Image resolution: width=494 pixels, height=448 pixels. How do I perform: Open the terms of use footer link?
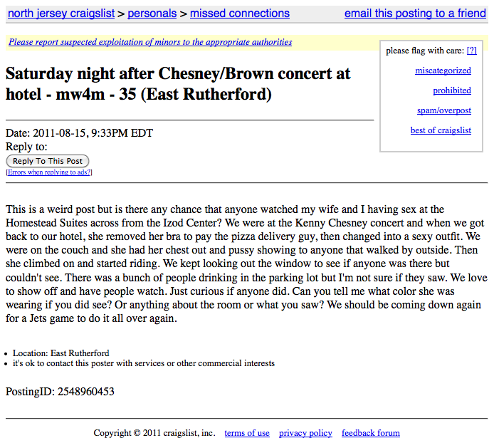[247, 433]
